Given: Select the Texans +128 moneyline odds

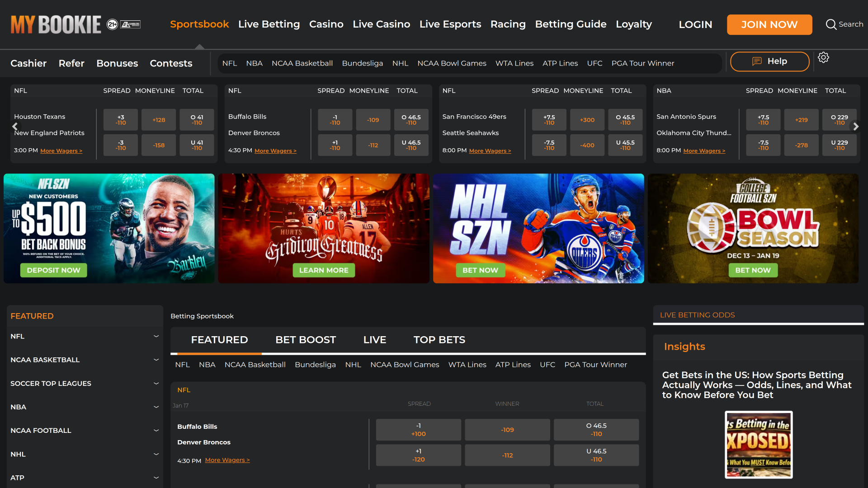Looking at the screenshot, I should click(x=158, y=119).
